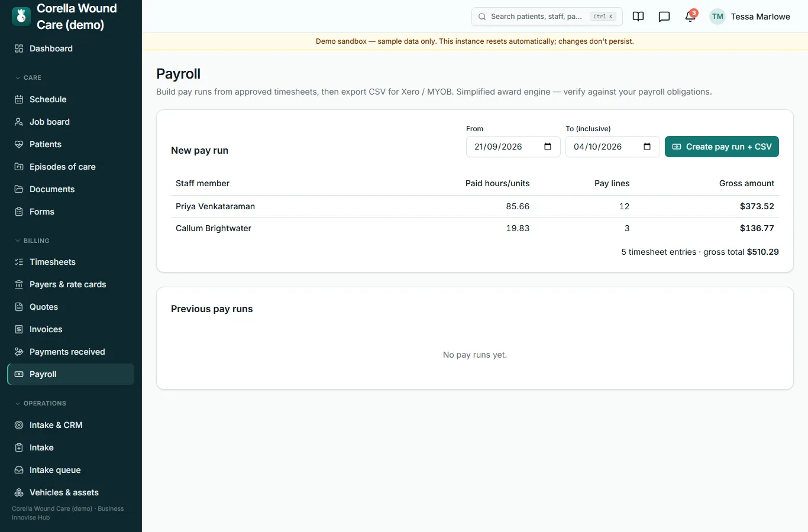Click Create pay run + CSV button
Viewport: 808px width, 532px height.
[x=722, y=147]
